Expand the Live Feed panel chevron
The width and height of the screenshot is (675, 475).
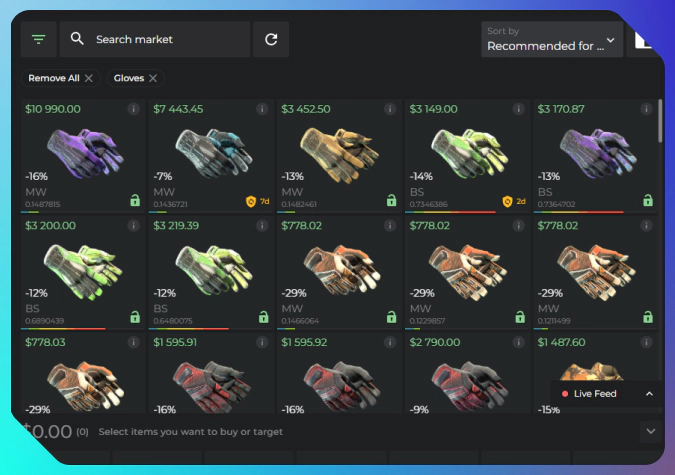click(649, 394)
